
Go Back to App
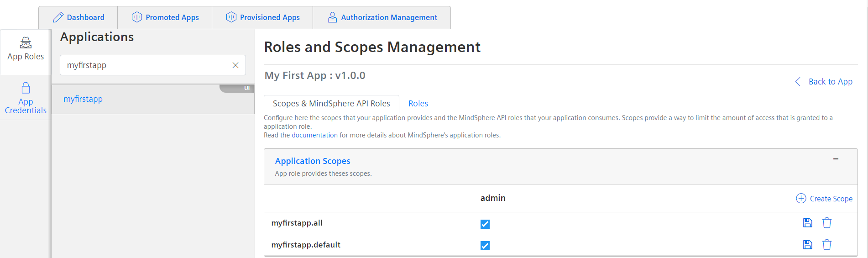pyautogui.click(x=824, y=82)
